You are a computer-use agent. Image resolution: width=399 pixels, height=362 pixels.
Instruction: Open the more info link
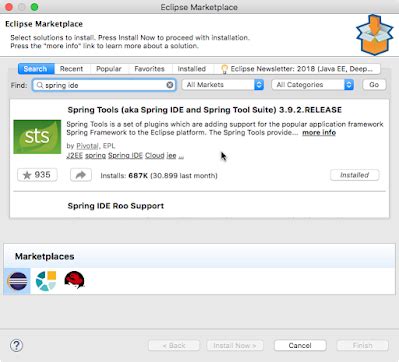point(319,133)
